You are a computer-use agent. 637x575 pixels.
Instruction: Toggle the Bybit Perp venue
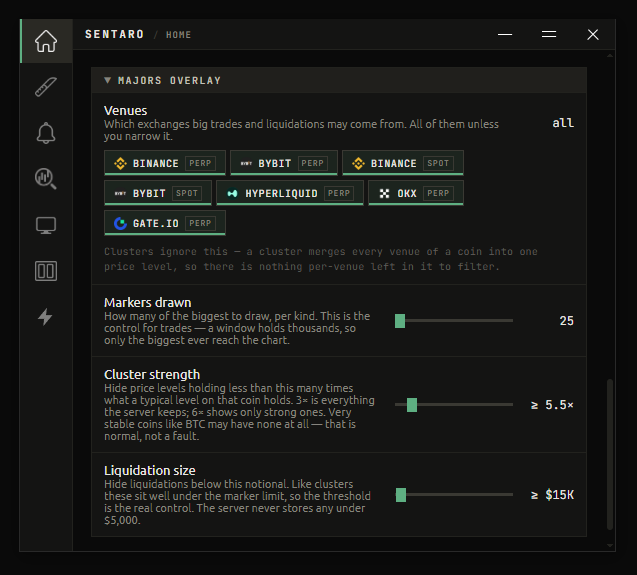coord(284,163)
